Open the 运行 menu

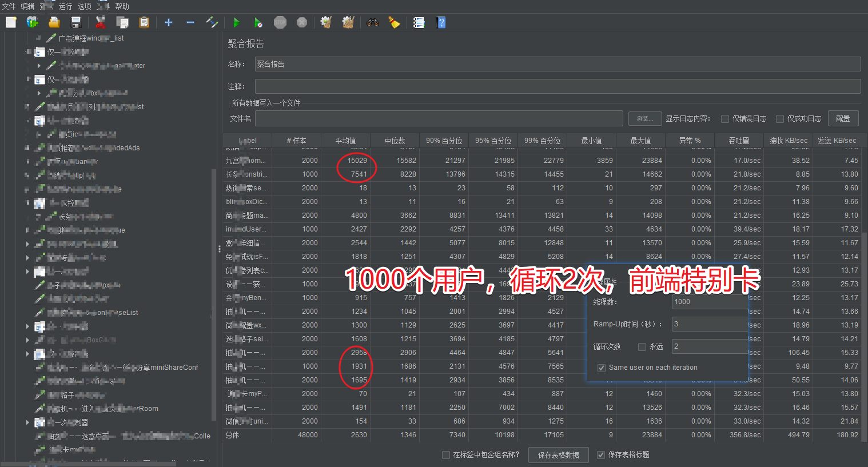coord(65,6)
